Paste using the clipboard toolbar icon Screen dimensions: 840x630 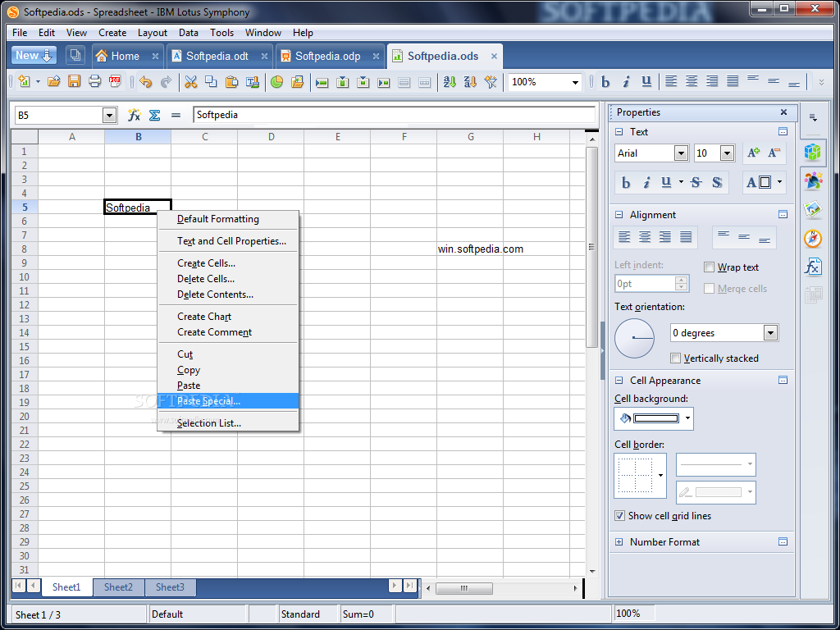point(231,81)
